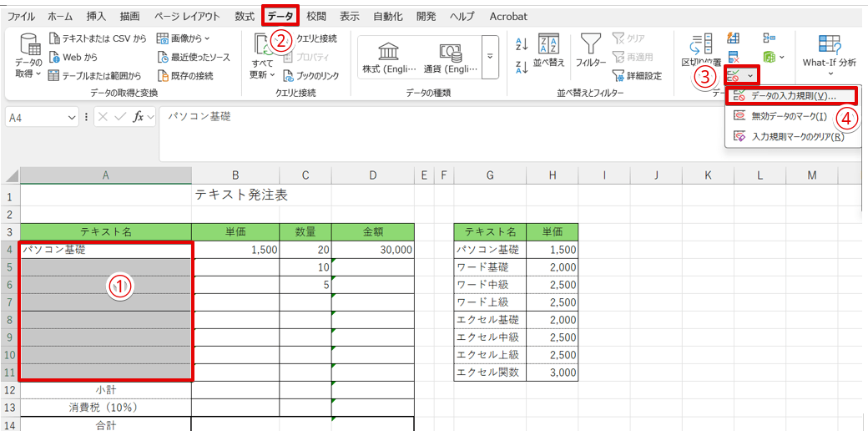Open the Name Box dropdown arrow
The image size is (868, 431).
click(71, 118)
